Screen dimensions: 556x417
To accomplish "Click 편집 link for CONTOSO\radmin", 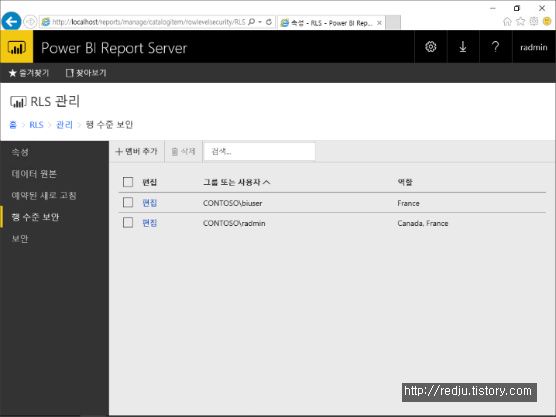I will pyautogui.click(x=150, y=223).
